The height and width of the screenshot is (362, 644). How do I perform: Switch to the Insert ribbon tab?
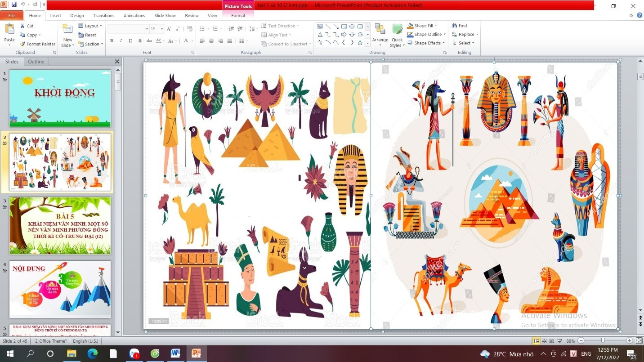tap(56, 15)
